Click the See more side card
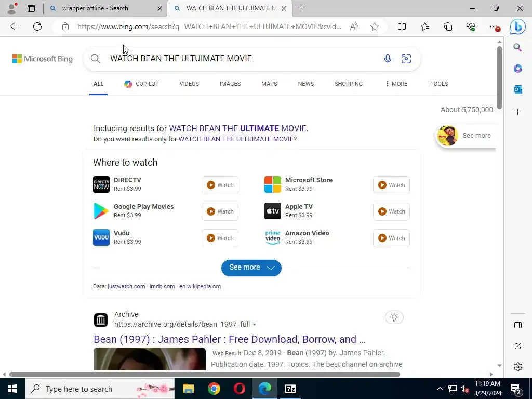Viewport: 532px width, 399px height. tap(466, 136)
